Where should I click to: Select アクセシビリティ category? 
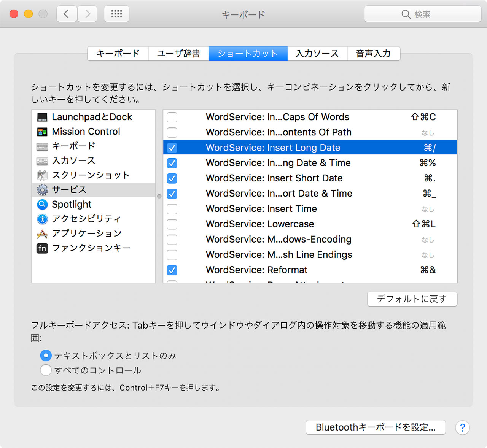[94, 219]
